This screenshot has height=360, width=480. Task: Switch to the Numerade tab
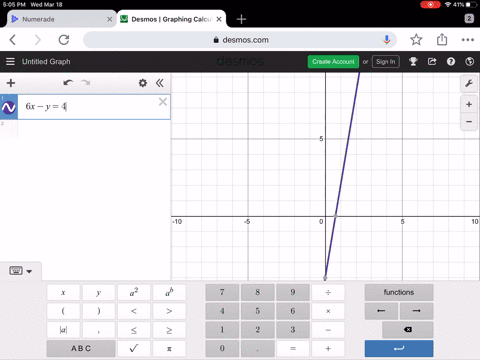(62, 19)
